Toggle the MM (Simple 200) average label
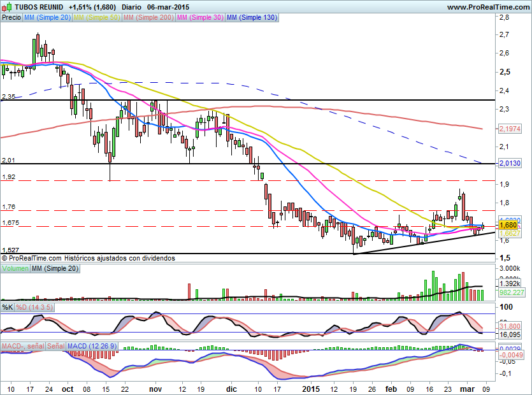The image size is (532, 395). tap(148, 18)
